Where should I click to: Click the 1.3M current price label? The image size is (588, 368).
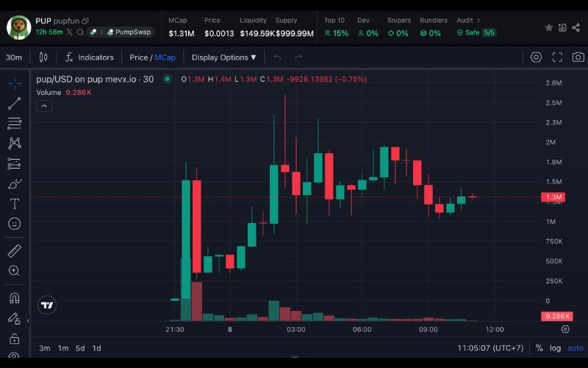tap(553, 197)
